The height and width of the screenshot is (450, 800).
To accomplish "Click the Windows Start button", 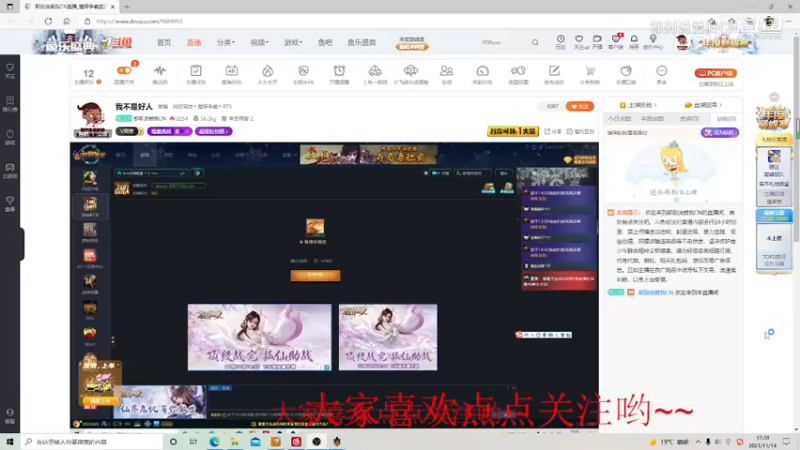I will [10, 441].
